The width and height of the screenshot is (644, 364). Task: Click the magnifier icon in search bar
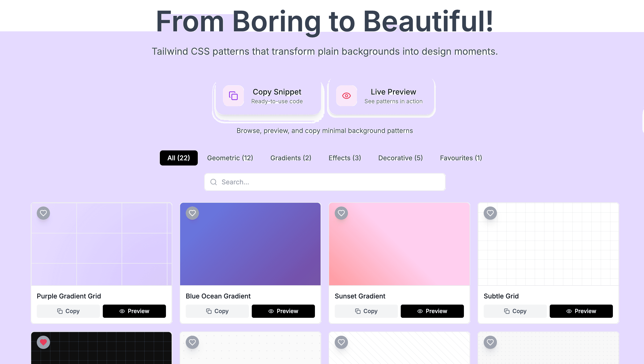(x=214, y=182)
